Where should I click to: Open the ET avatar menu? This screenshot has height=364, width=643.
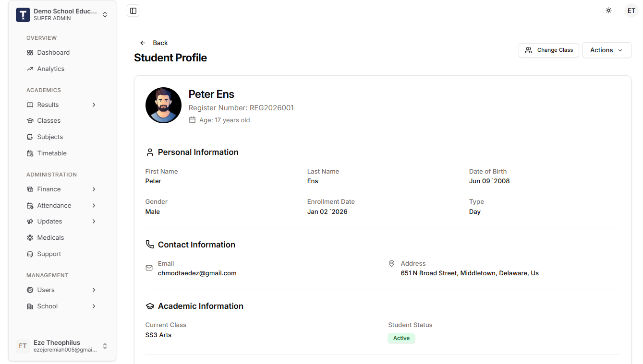(x=631, y=11)
